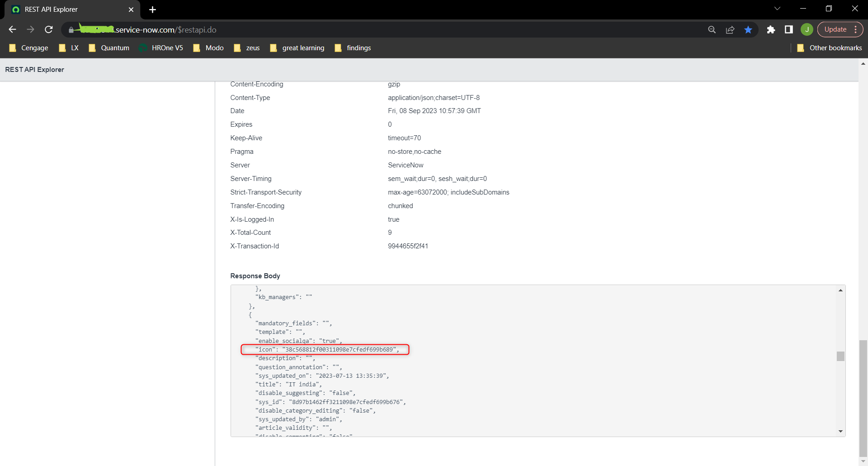Open the share icon
868x466 pixels.
[x=730, y=29]
